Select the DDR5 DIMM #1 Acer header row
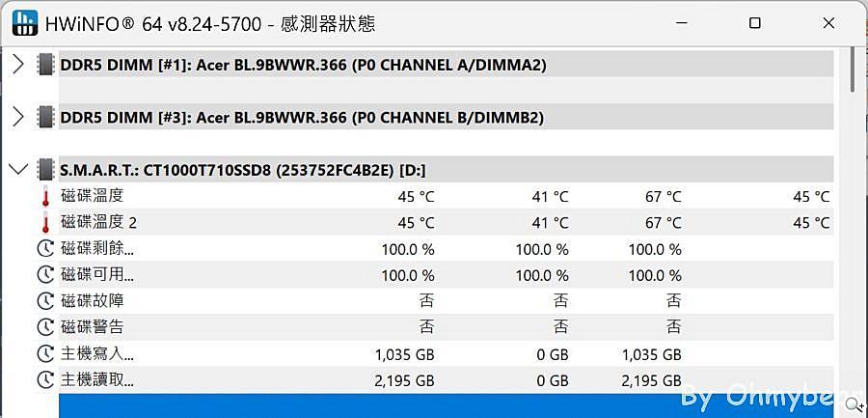Viewport: 868px width, 418px height. click(x=303, y=65)
